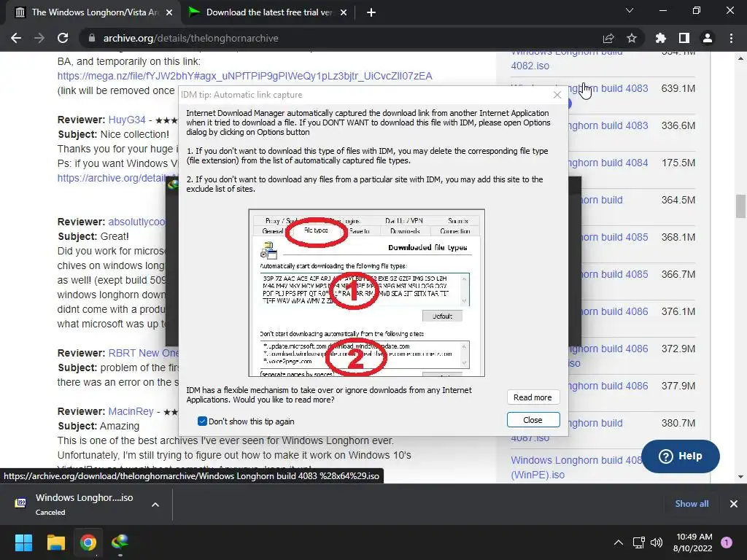Click Show all downloads
747x560 pixels.
point(692,503)
